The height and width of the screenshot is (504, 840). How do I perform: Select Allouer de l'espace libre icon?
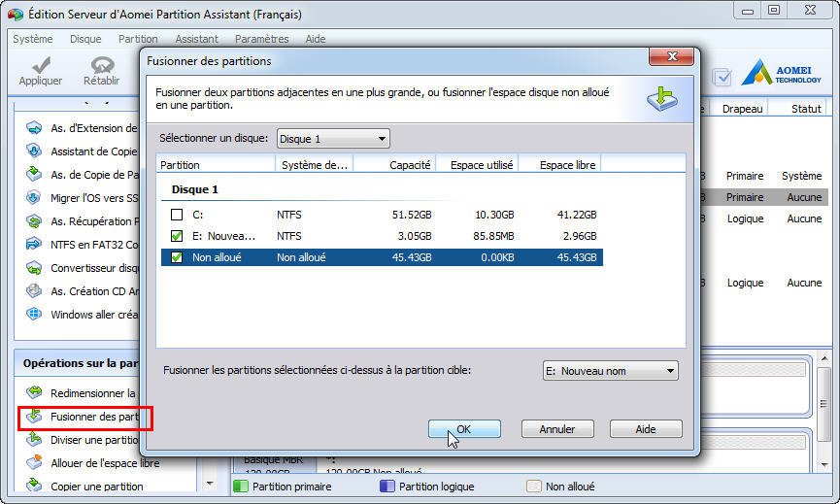click(x=34, y=462)
